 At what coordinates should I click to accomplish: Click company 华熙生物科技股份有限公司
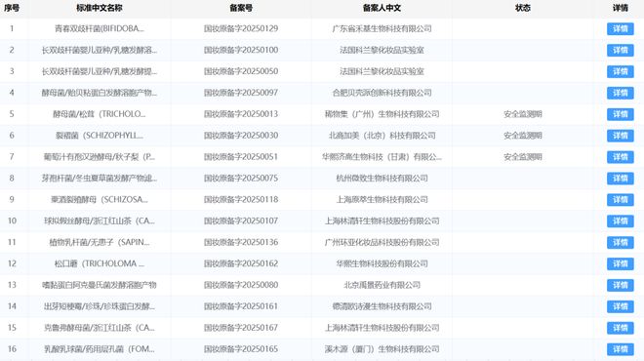(382, 263)
